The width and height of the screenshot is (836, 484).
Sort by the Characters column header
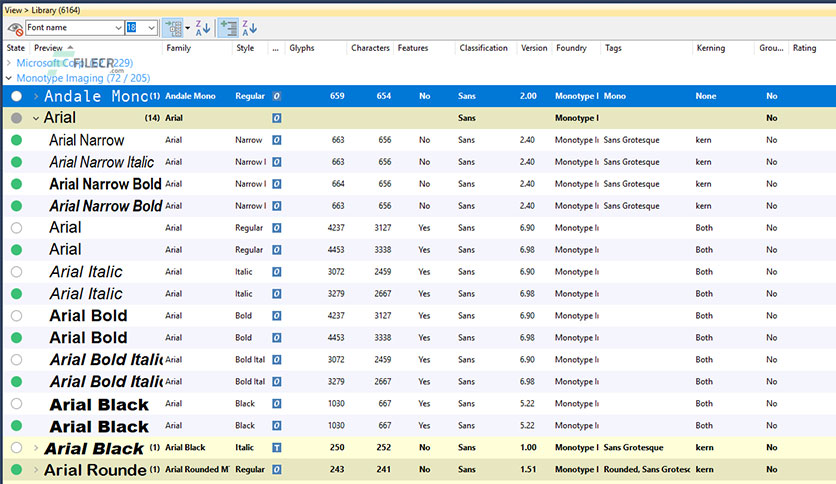pyautogui.click(x=370, y=48)
